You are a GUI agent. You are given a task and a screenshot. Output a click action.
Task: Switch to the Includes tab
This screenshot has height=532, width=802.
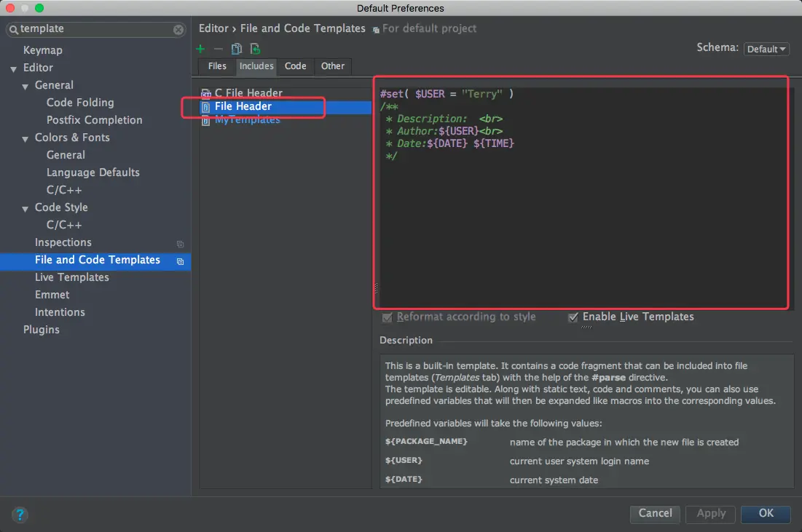[256, 66]
